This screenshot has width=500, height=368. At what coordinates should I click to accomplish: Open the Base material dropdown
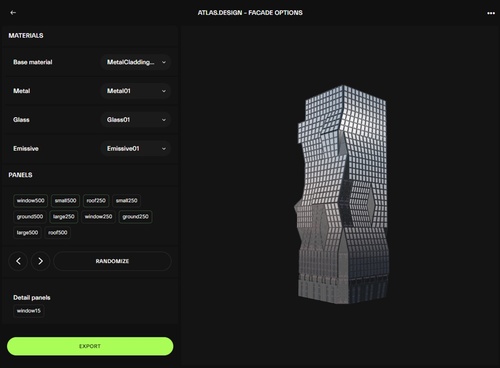tap(136, 62)
